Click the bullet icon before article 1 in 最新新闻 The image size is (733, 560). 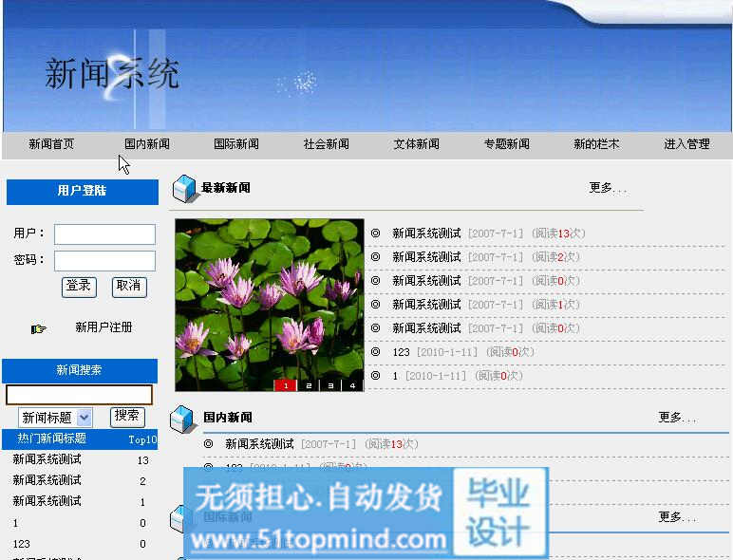click(x=375, y=375)
